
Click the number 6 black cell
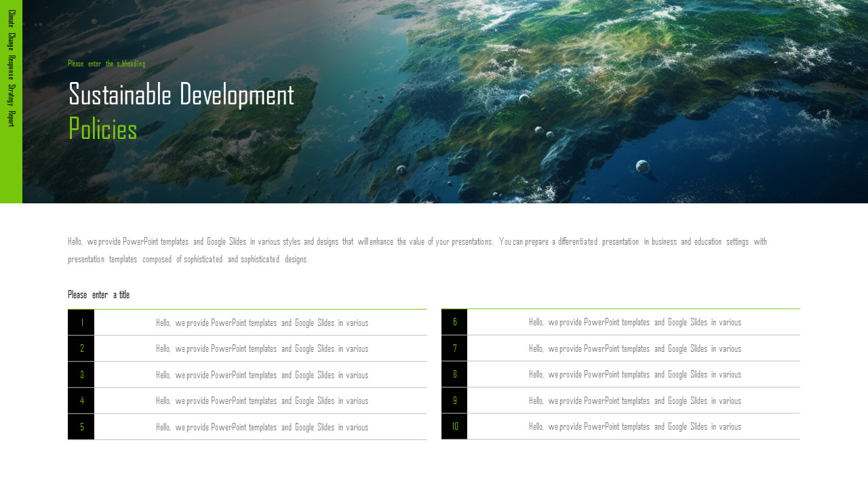454,322
